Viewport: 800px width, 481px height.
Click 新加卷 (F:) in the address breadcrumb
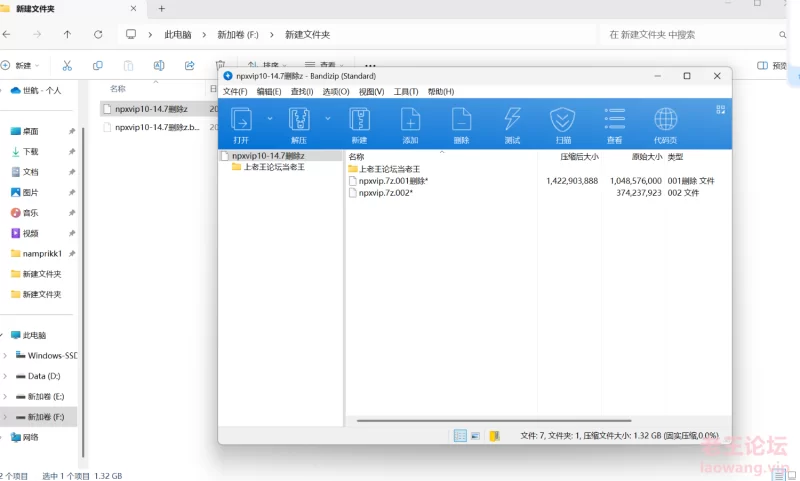pyautogui.click(x=238, y=35)
